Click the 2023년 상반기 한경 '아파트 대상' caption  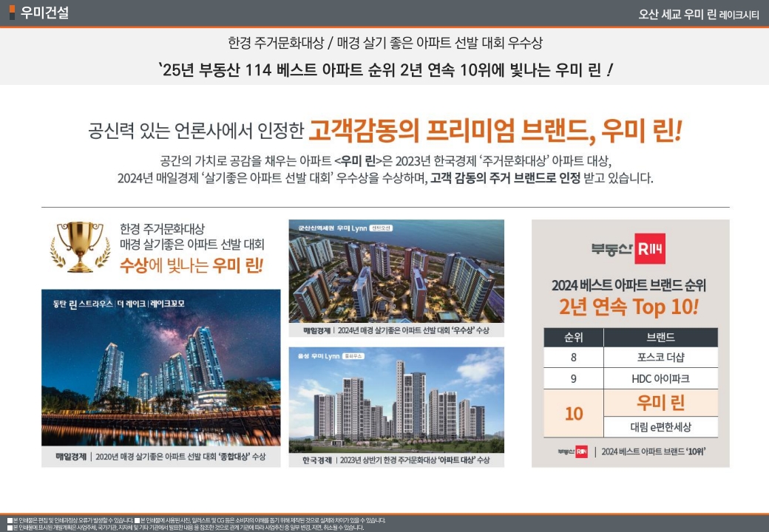[396, 460]
